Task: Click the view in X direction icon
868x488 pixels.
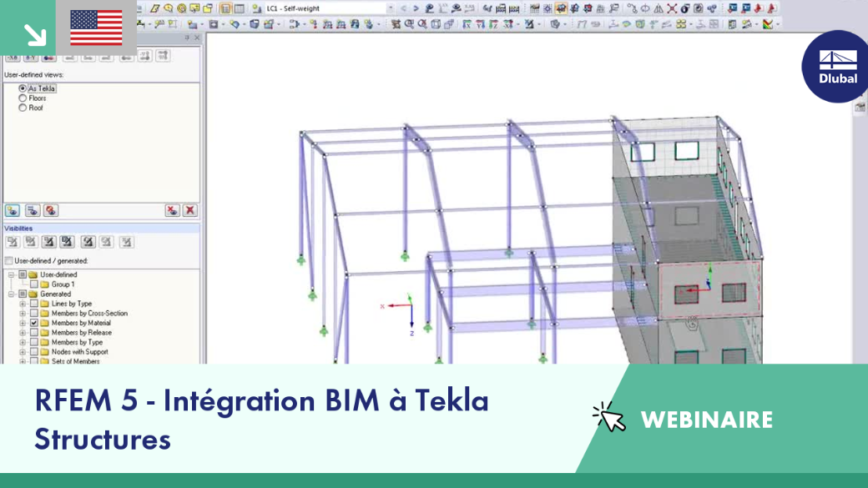Action: [x=13, y=56]
